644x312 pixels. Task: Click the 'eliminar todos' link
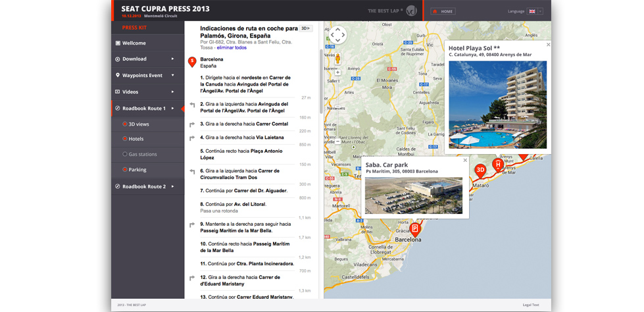(x=232, y=47)
